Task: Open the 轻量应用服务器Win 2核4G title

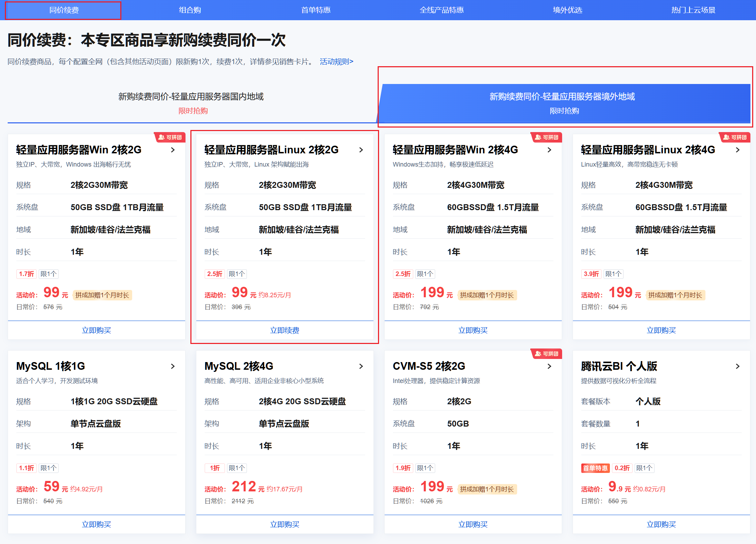Action: coord(455,150)
